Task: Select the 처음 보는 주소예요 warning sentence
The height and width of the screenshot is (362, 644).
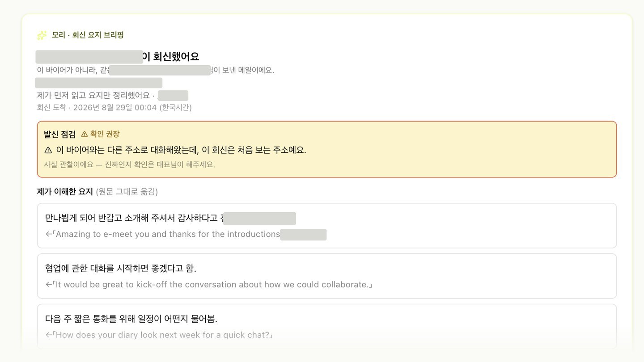Action: (175, 150)
